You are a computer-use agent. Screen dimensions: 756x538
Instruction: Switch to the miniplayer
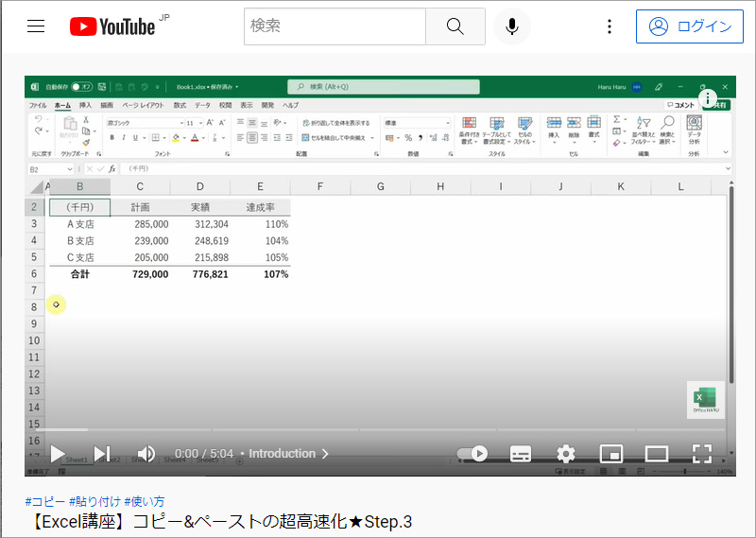610,454
